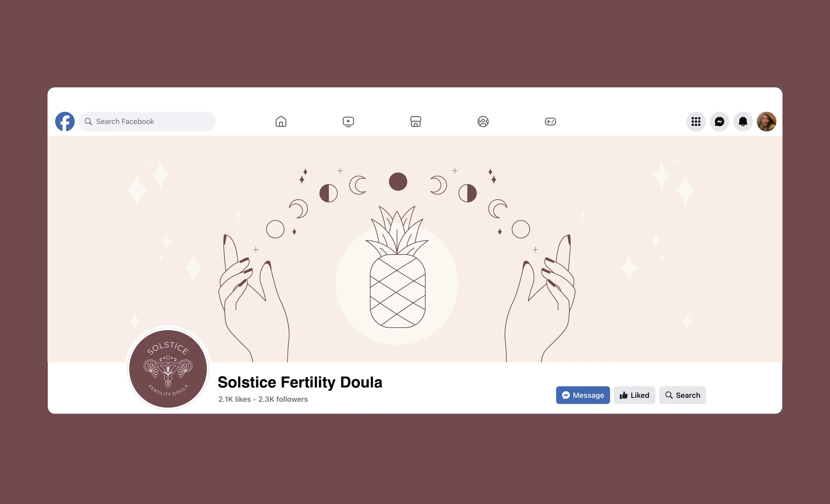Open the 2.1K likes link
The height and width of the screenshot is (504, 830).
click(x=234, y=399)
